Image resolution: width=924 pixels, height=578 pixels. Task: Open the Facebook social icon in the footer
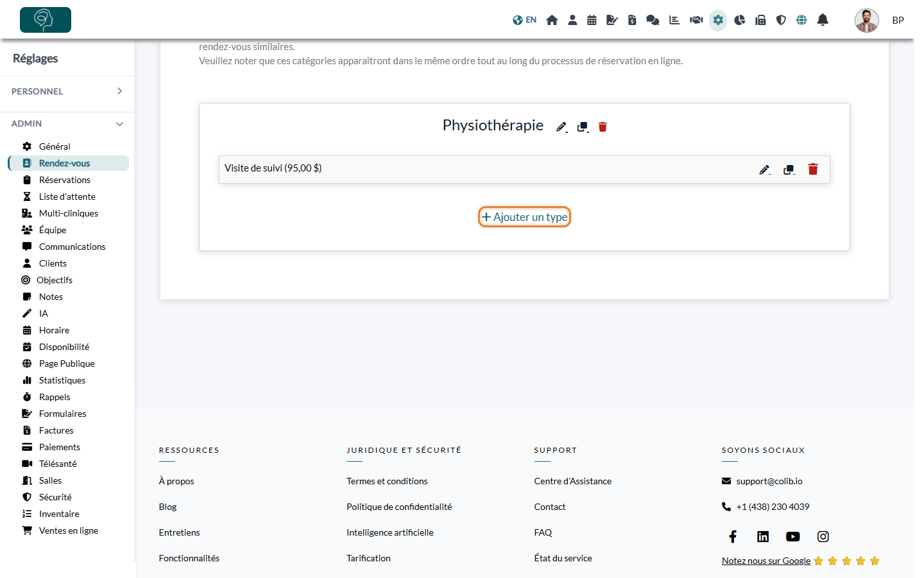click(733, 536)
